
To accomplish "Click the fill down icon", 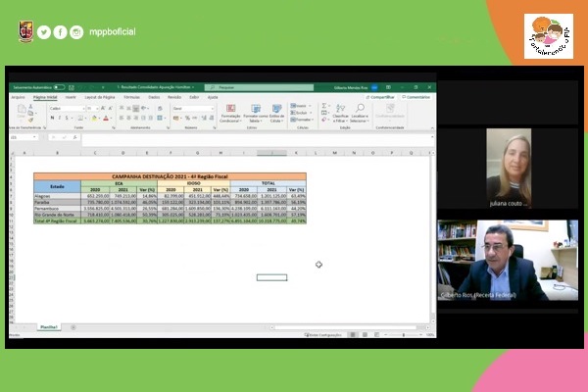I will point(324,113).
